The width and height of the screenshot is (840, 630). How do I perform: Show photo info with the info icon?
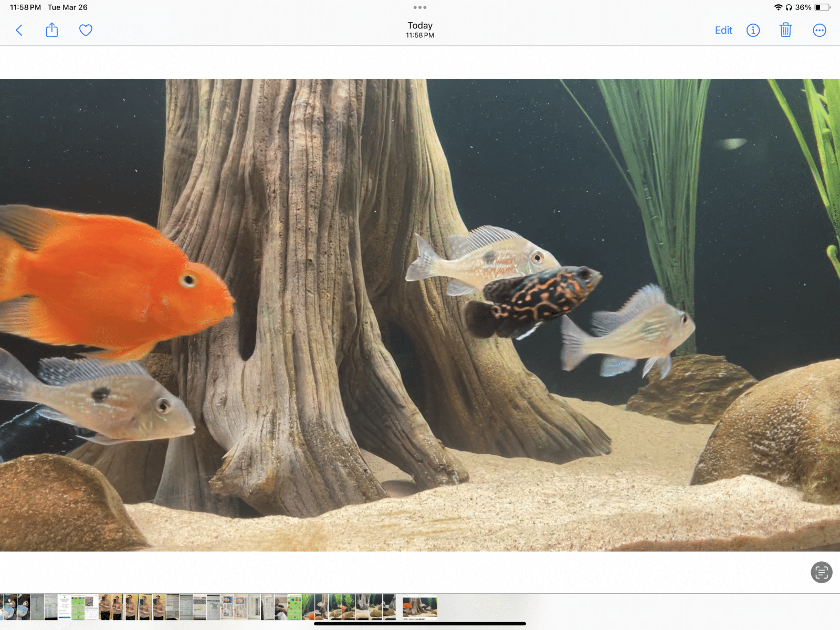point(753,30)
